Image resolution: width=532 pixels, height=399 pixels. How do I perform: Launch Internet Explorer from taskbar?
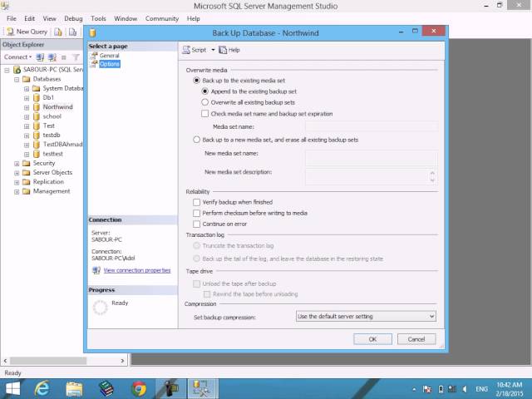pyautogui.click(x=42, y=389)
